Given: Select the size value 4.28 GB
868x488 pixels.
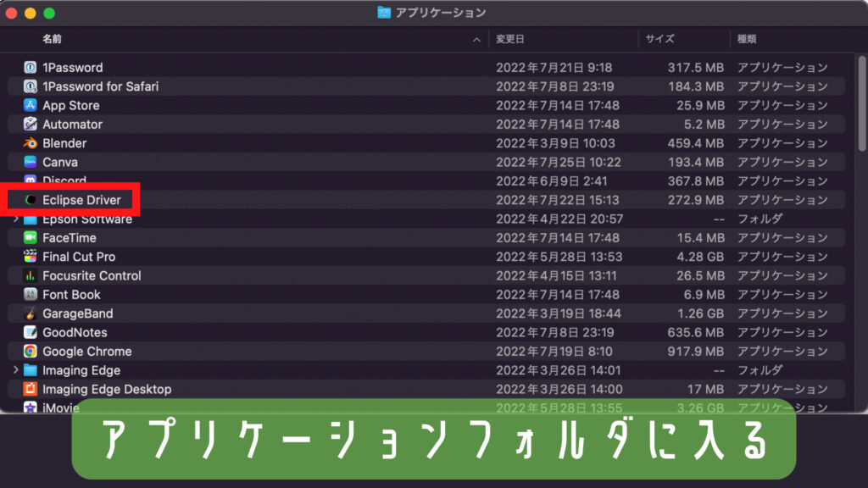Looking at the screenshot, I should [700, 257].
